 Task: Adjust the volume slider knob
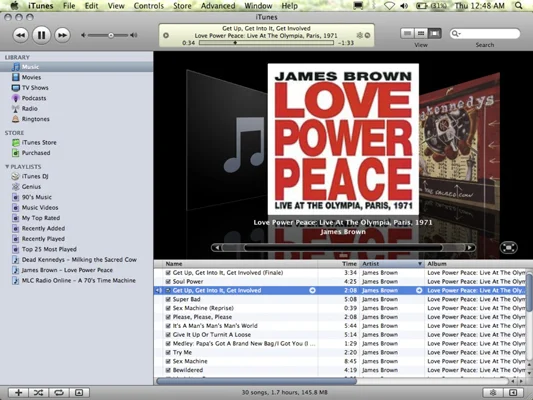[111, 35]
